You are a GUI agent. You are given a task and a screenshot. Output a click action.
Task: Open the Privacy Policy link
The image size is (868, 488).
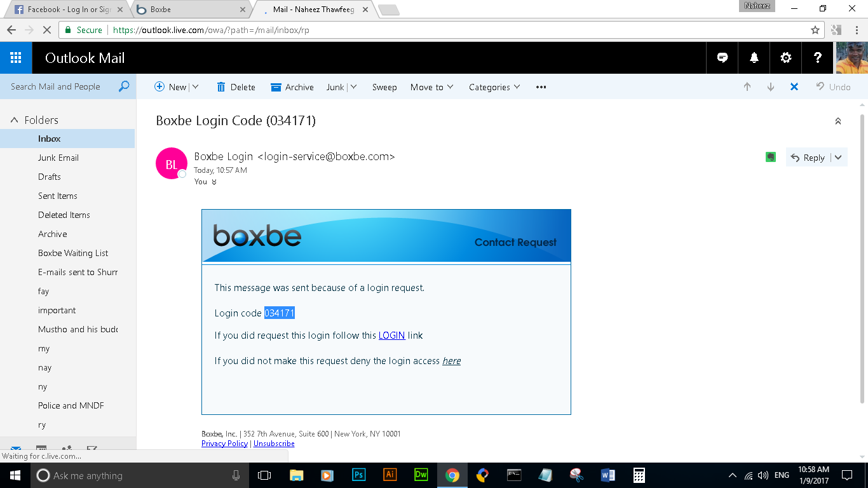224,444
